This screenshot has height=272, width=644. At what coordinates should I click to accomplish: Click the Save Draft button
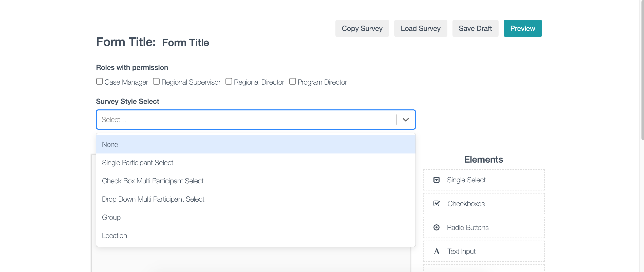tap(475, 28)
